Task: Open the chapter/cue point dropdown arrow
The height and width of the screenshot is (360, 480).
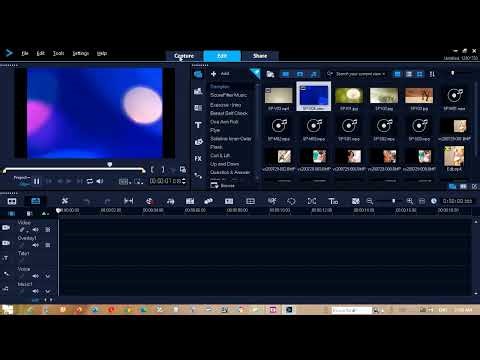Action: (x=45, y=213)
